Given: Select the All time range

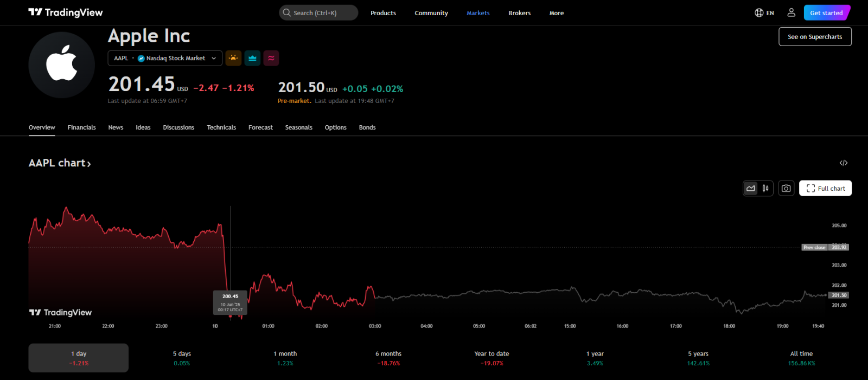Looking at the screenshot, I should [801, 358].
